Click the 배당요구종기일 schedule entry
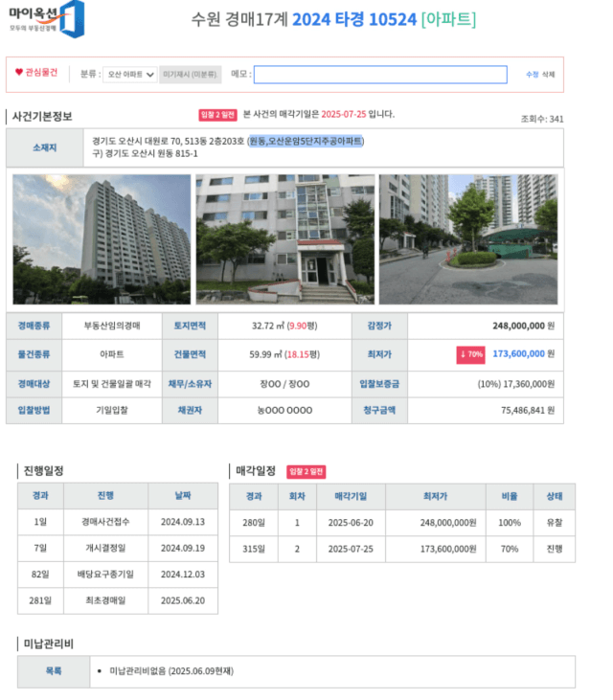 pos(105,575)
